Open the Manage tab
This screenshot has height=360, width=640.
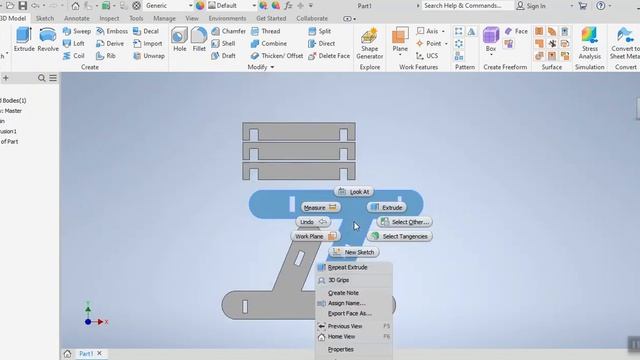pos(164,18)
